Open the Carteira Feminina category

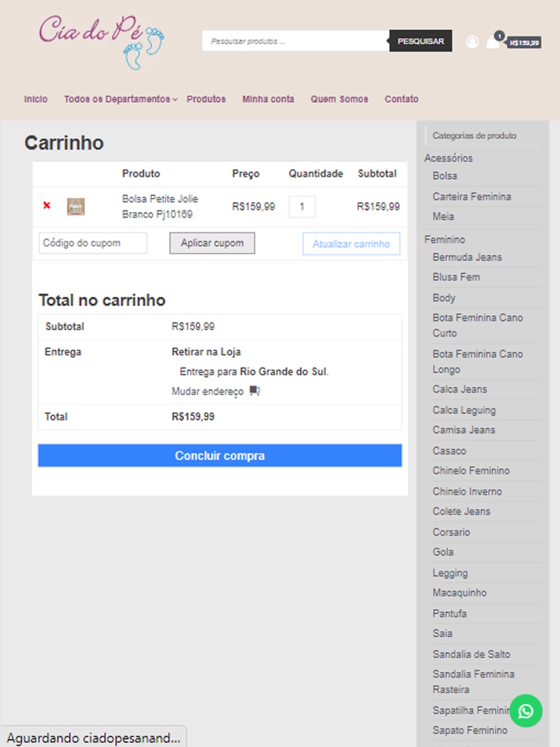(x=472, y=197)
